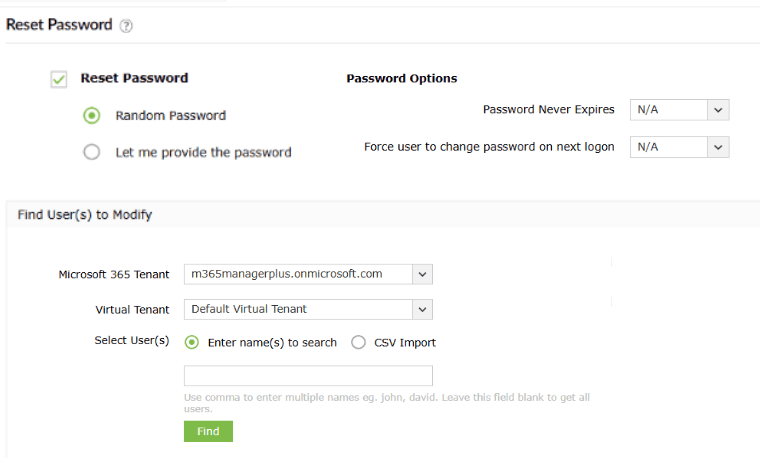
Task: Click the 'Force user to change password' label
Action: click(x=489, y=147)
